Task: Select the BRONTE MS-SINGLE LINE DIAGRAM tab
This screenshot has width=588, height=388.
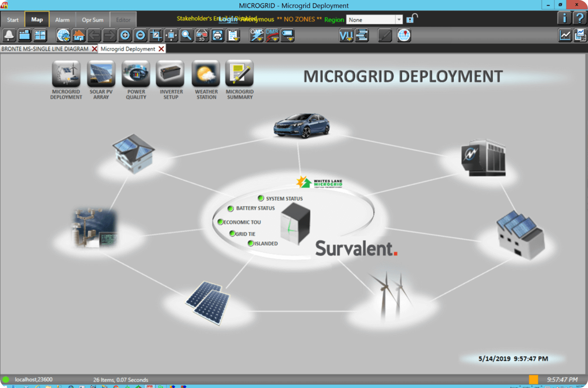Action: (45, 49)
